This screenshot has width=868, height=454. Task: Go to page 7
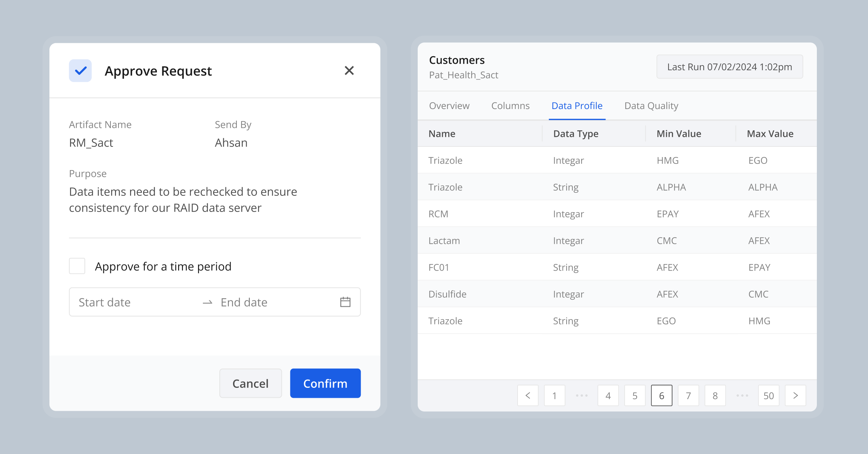coord(688,396)
